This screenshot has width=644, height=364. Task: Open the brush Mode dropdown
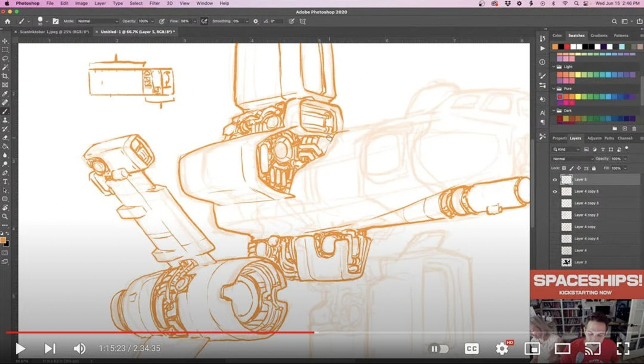[x=98, y=21]
